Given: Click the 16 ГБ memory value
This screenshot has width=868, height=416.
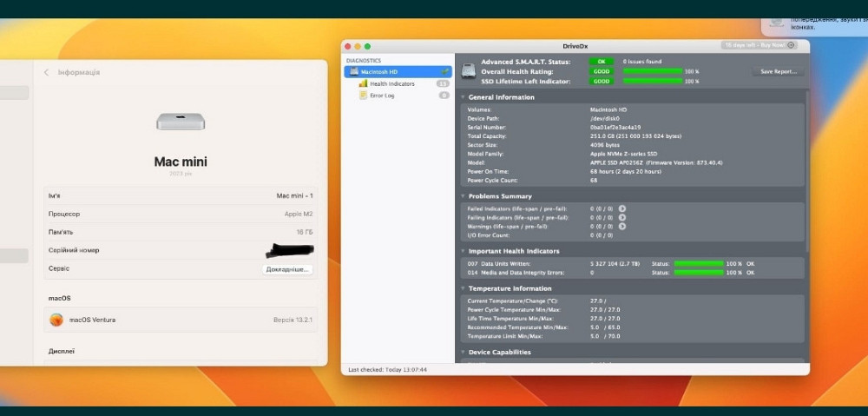Looking at the screenshot, I should click(305, 232).
